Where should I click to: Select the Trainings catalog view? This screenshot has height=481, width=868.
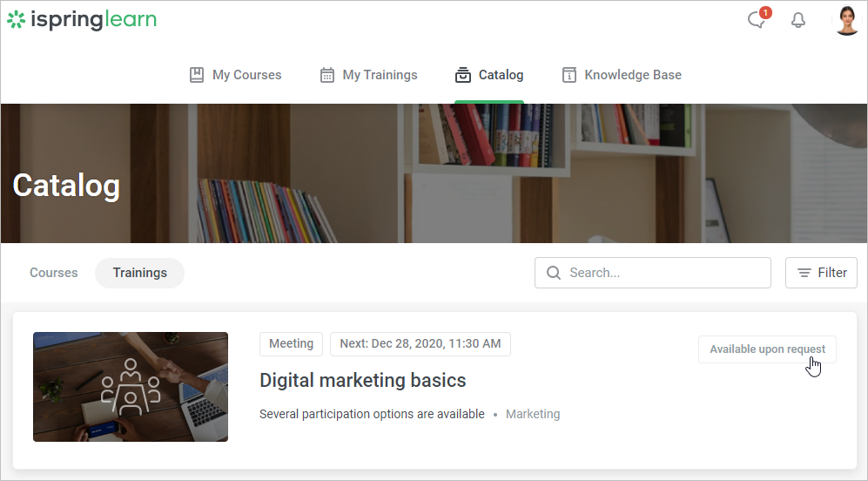pyautogui.click(x=139, y=273)
